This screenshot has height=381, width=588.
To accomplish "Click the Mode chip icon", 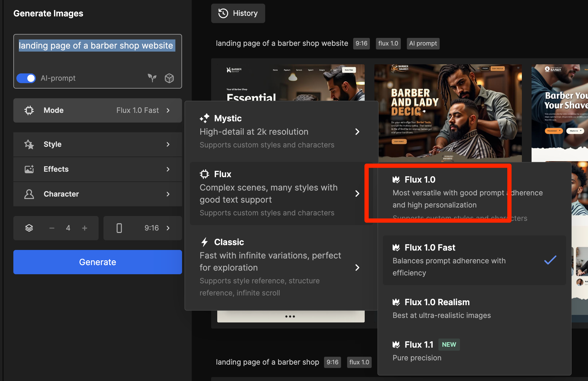I will coord(29,110).
